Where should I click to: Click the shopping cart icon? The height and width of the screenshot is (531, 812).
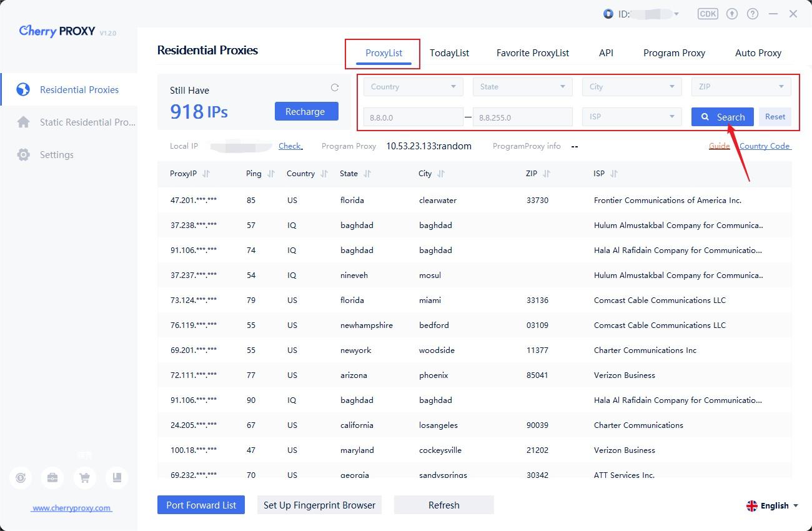pos(84,478)
